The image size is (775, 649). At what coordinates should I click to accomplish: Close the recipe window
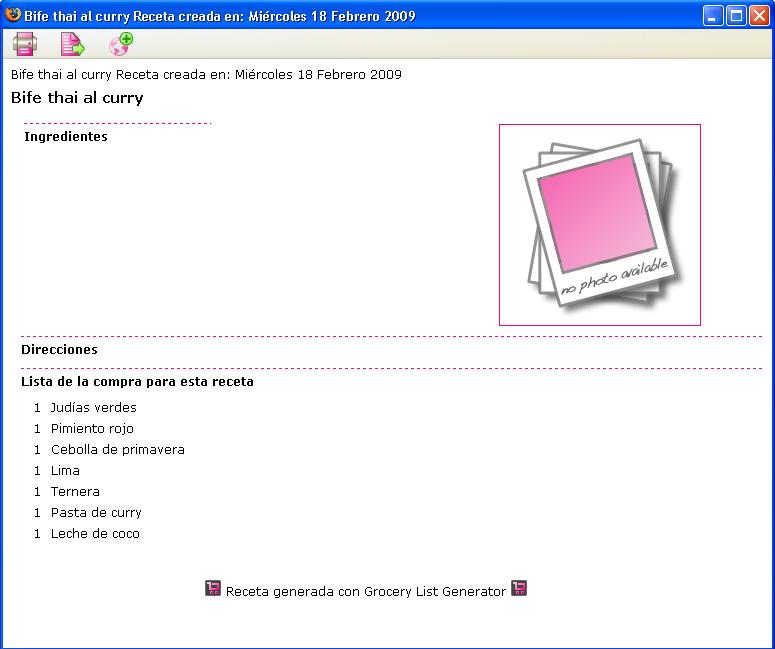coord(759,16)
